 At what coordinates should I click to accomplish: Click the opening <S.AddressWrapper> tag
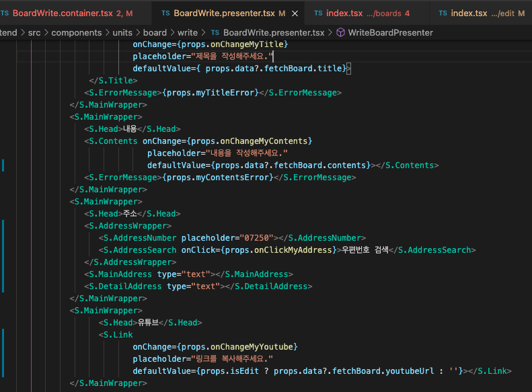[x=128, y=226]
